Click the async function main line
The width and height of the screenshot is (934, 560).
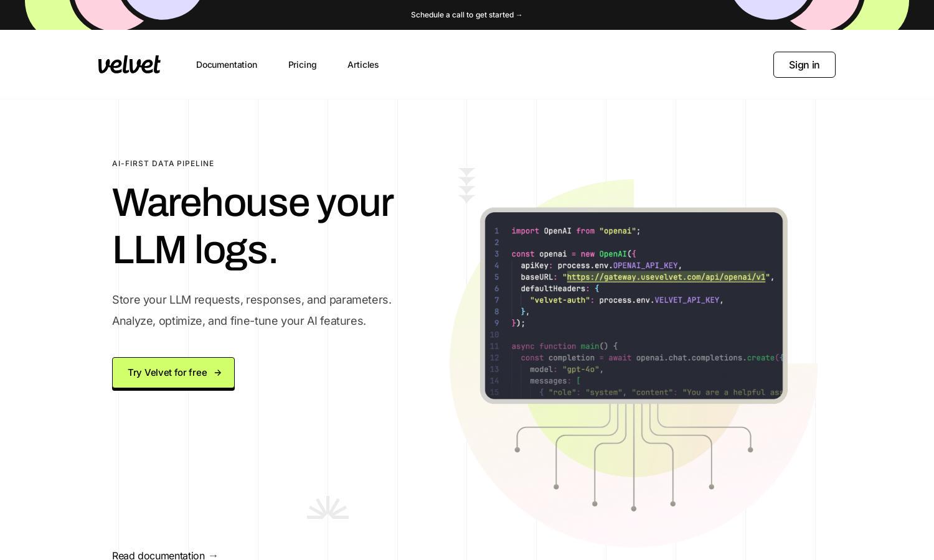click(564, 346)
